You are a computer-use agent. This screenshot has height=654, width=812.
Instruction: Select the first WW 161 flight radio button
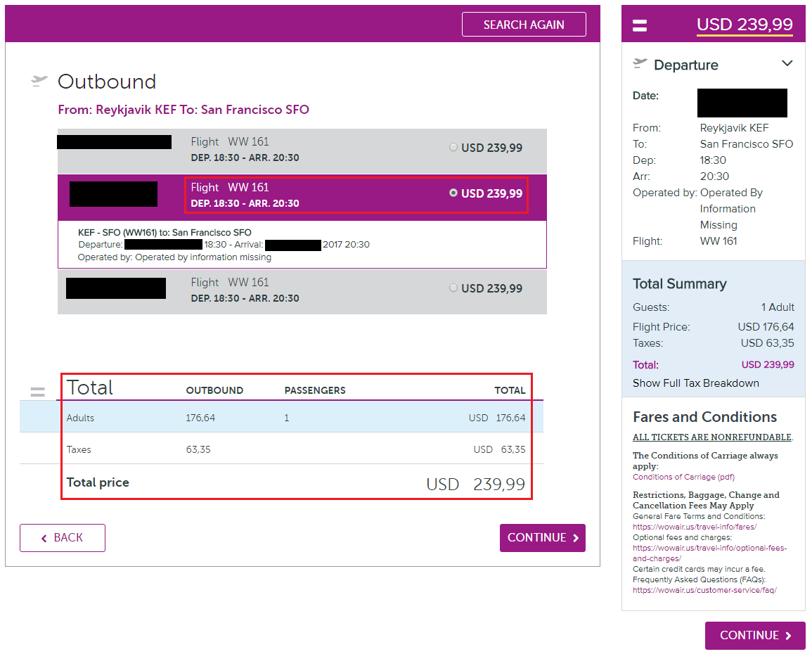coord(453,148)
